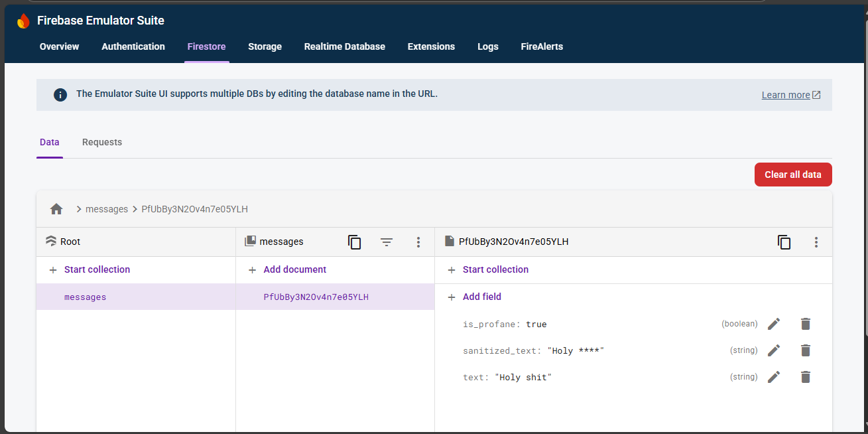Open the messages collection filter
The height and width of the screenshot is (434, 868).
[x=387, y=242]
